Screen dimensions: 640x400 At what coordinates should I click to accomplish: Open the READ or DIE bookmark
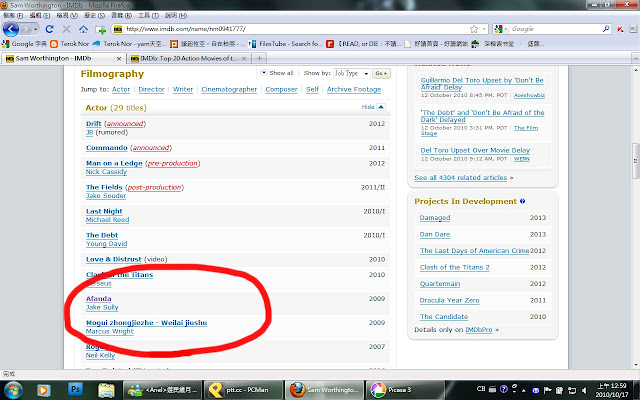coord(363,44)
